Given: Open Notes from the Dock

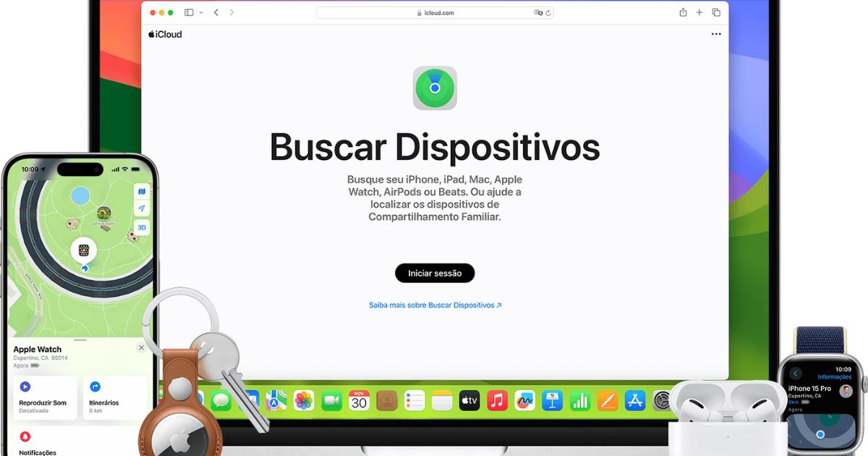Looking at the screenshot, I should 442,400.
